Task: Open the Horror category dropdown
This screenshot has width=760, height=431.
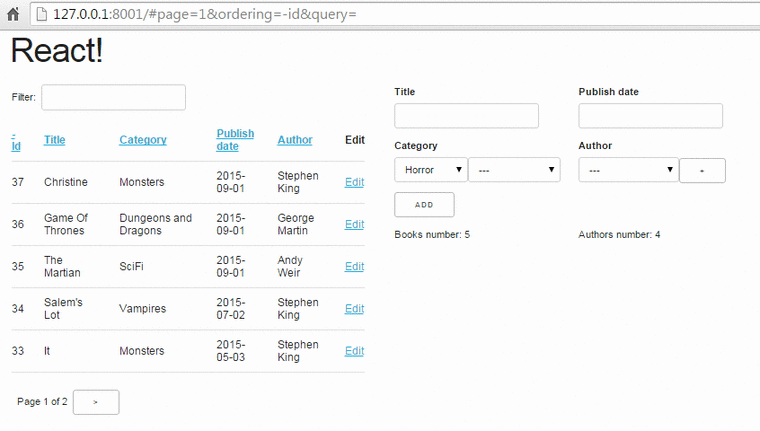Action: [430, 170]
